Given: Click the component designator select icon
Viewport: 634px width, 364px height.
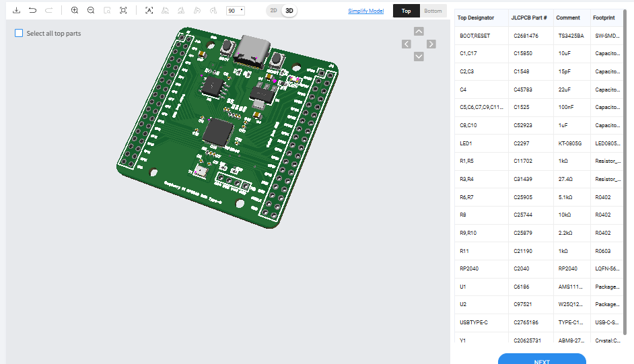Looking at the screenshot, I should click(149, 11).
